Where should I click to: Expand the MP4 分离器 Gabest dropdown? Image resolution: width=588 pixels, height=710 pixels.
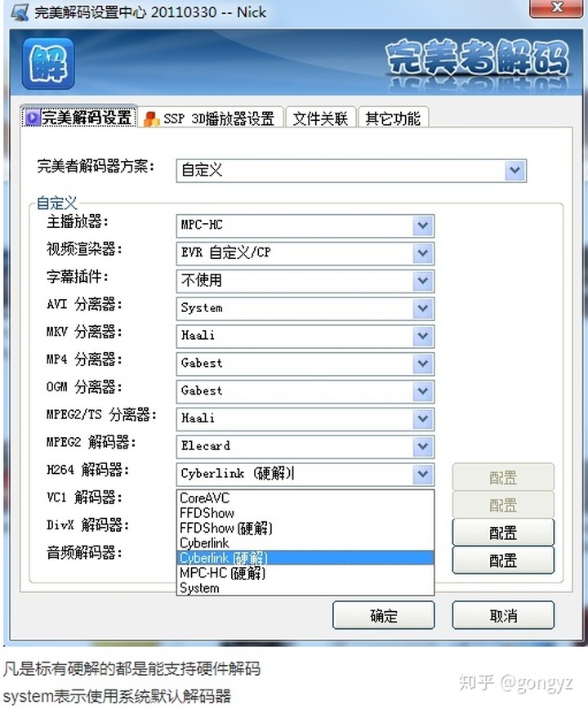422,363
